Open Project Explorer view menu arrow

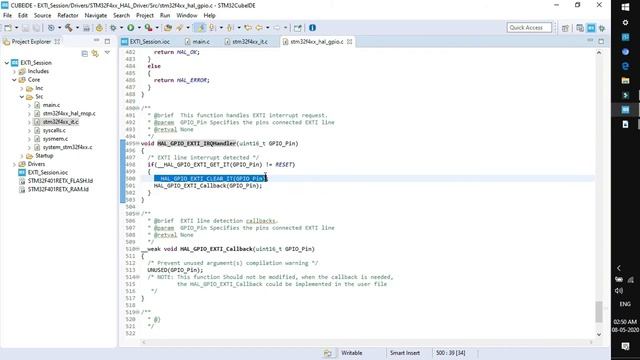pos(107,53)
